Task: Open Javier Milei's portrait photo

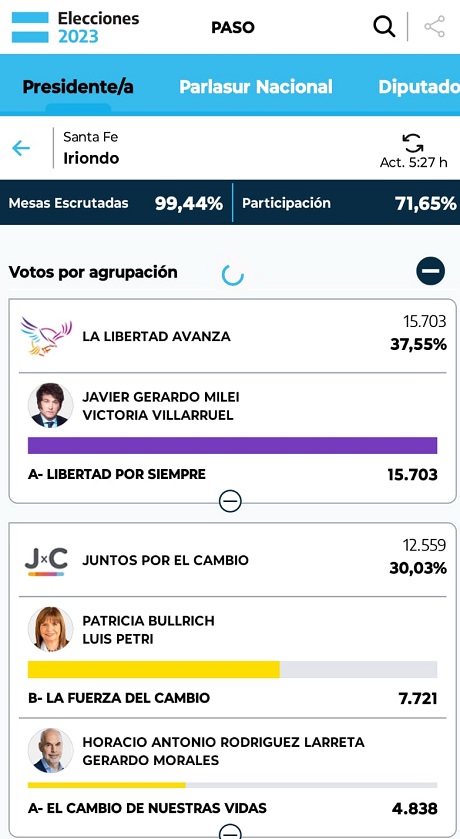Action: click(50, 406)
